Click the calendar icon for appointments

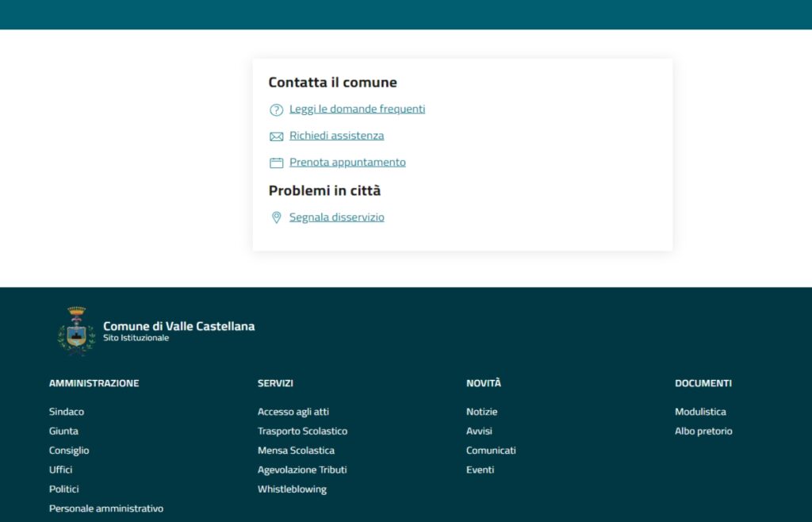[x=276, y=163]
